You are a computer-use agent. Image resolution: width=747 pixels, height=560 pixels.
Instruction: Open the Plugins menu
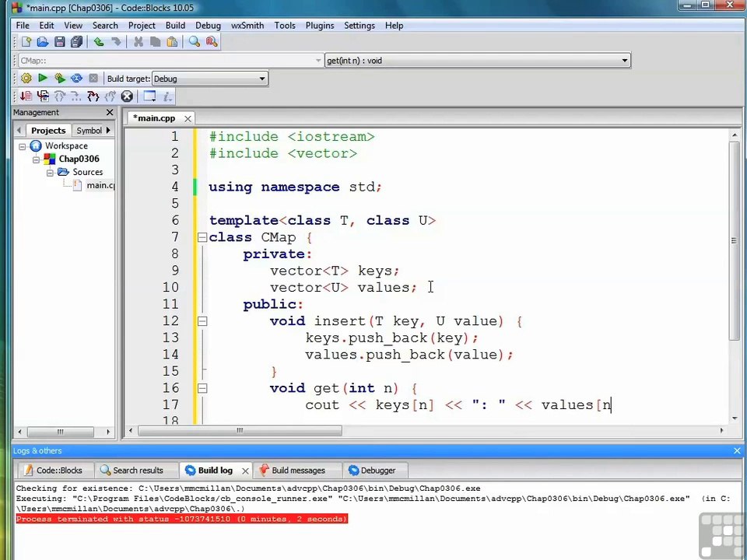tap(320, 25)
